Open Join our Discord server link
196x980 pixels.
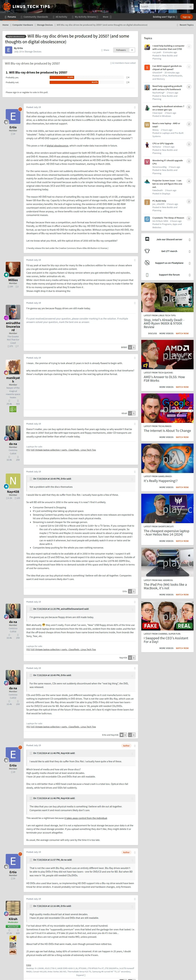169,239
